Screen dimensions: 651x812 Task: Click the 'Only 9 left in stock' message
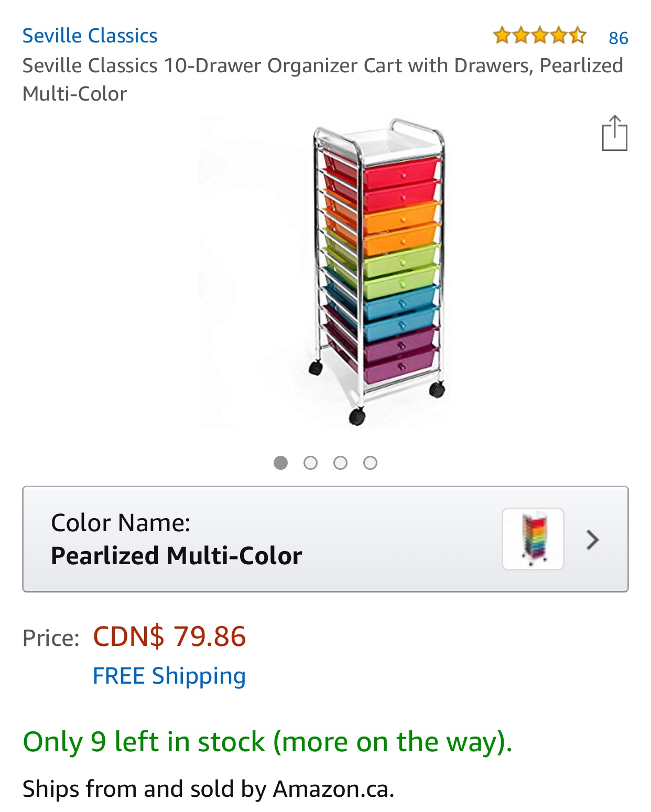[x=267, y=742]
